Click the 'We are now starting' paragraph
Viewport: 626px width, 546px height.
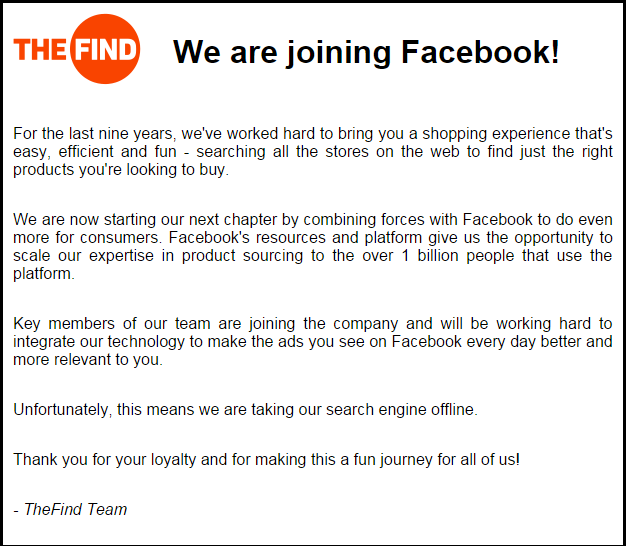(313, 247)
